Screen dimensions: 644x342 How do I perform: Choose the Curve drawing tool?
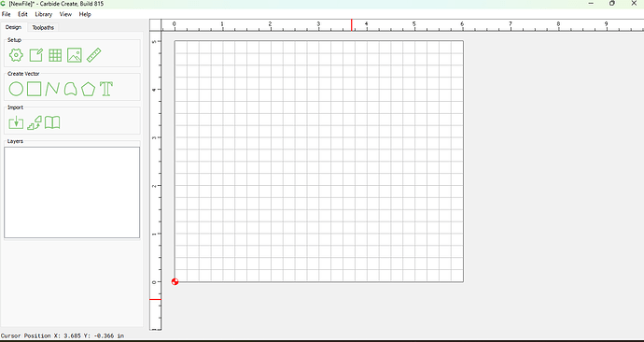(x=52, y=89)
